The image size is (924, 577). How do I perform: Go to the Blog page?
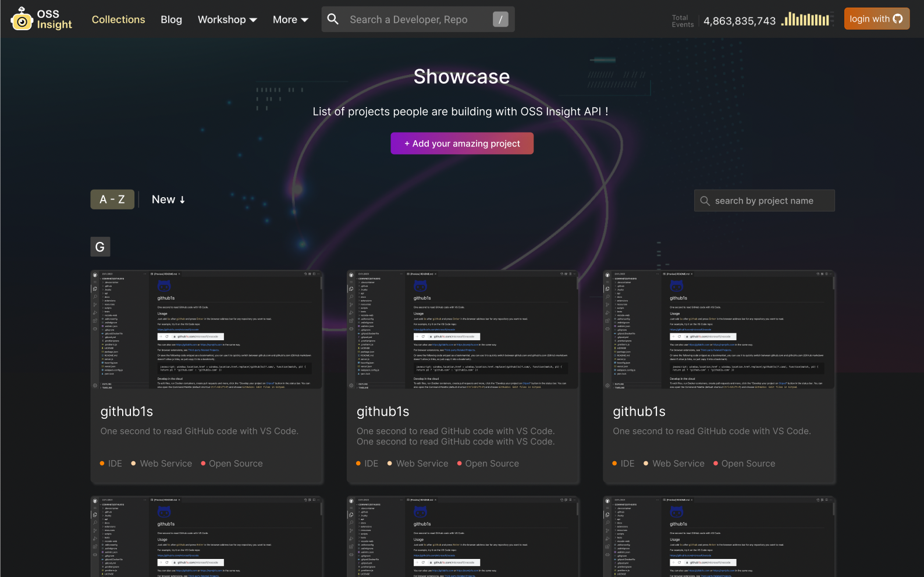click(171, 19)
